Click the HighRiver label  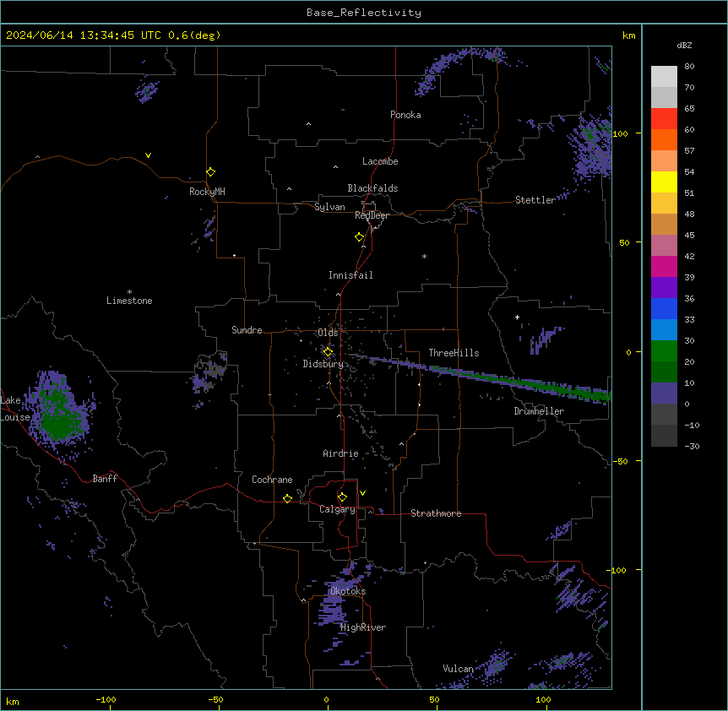(x=363, y=627)
